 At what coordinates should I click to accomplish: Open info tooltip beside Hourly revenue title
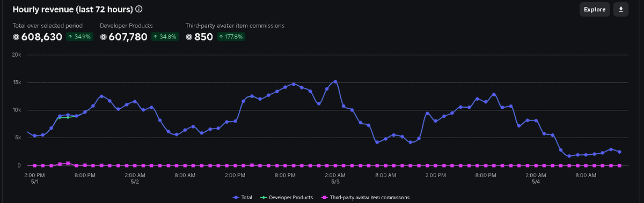point(139,10)
